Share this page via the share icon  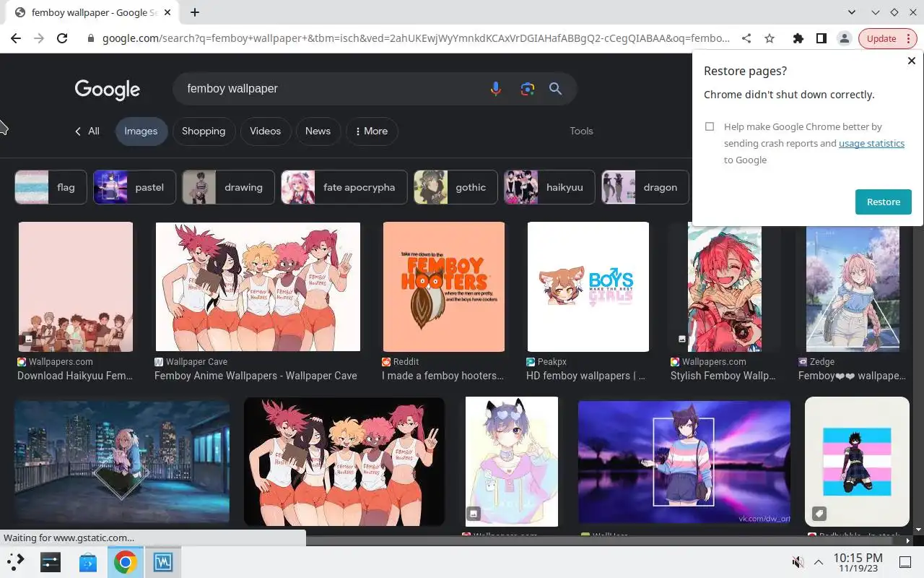(746, 38)
